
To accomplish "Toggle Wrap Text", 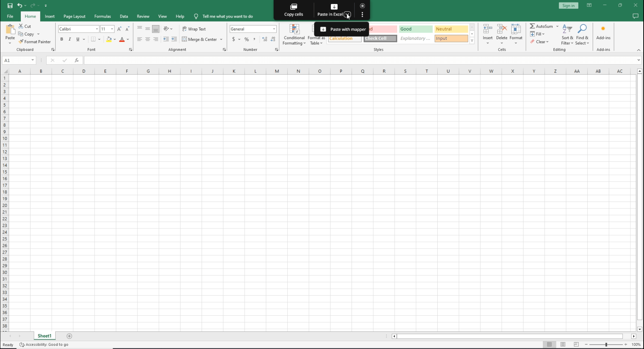I will click(194, 29).
